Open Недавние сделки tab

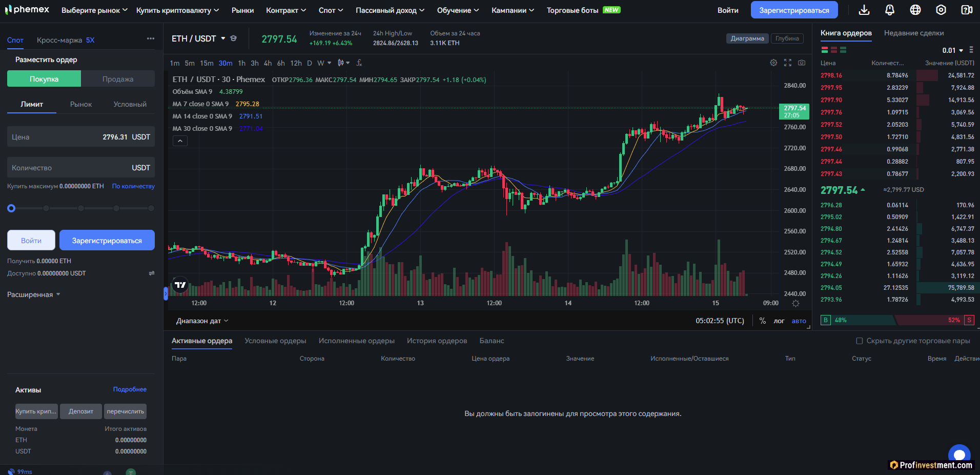pos(914,33)
